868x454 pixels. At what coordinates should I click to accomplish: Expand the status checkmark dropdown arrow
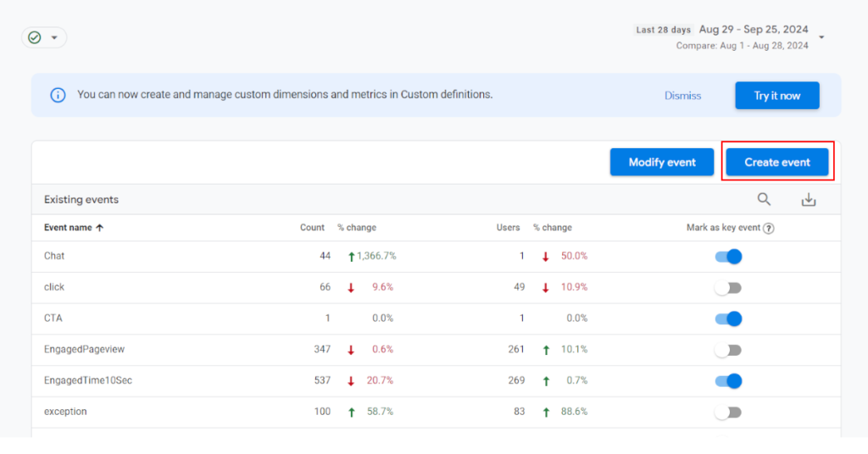[x=55, y=37]
